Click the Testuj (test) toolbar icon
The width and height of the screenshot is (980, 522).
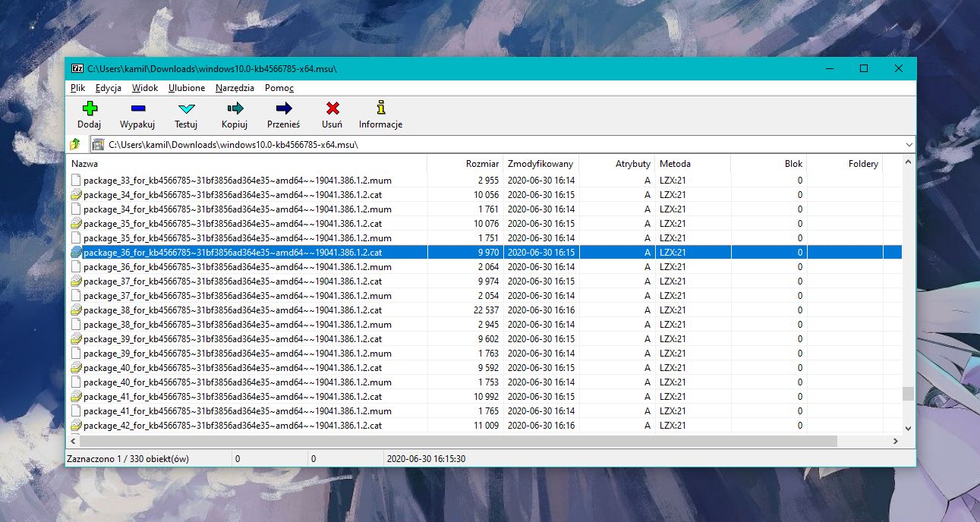click(186, 108)
